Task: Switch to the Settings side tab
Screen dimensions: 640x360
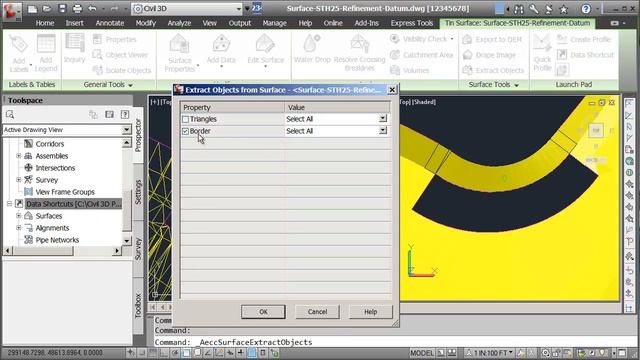Action: pos(138,192)
